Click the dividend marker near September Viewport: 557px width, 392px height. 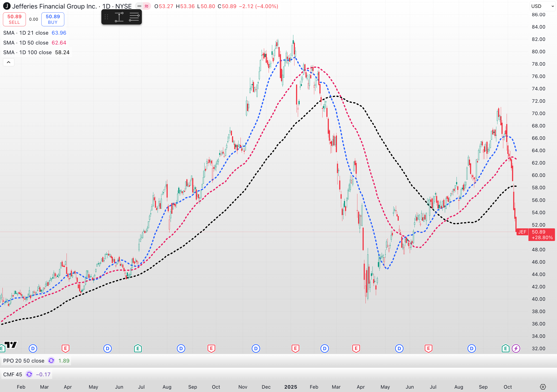471,349
